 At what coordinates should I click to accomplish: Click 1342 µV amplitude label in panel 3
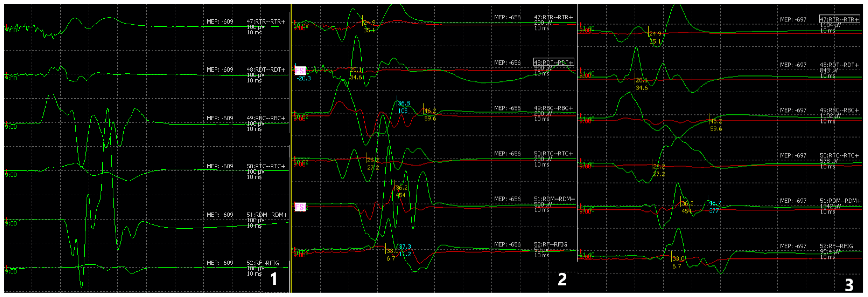[831, 206]
